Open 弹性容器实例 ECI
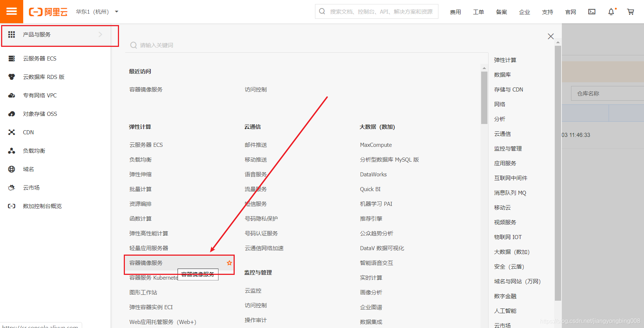Viewport: 644px width, 328px height. (151, 307)
